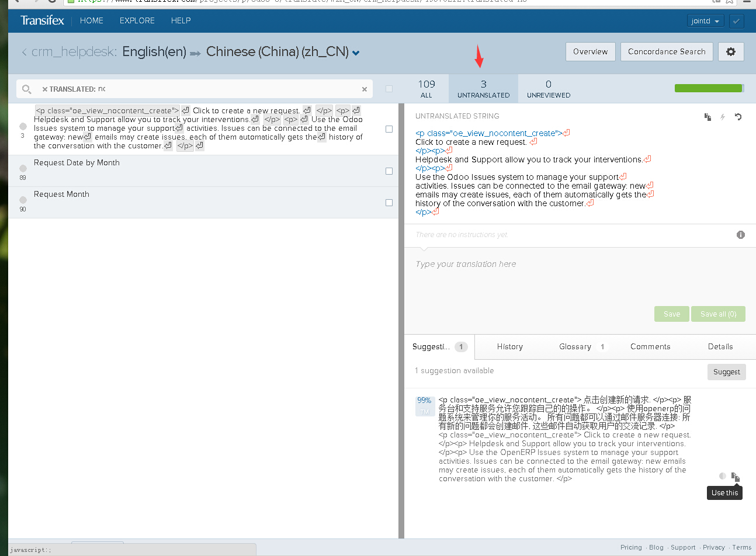The image size is (756, 556).
Task: Open the History tab
Action: coord(509,346)
